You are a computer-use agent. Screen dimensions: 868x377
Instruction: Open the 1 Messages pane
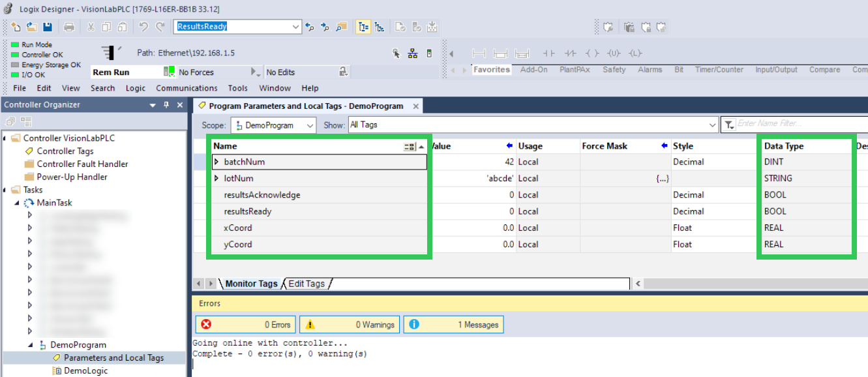(x=453, y=324)
